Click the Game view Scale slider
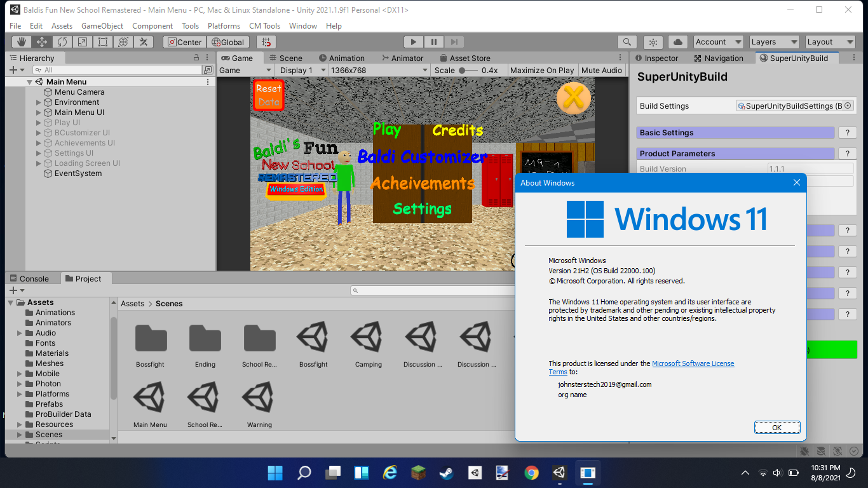Screen dimensions: 868x488 pyautogui.click(x=468, y=71)
